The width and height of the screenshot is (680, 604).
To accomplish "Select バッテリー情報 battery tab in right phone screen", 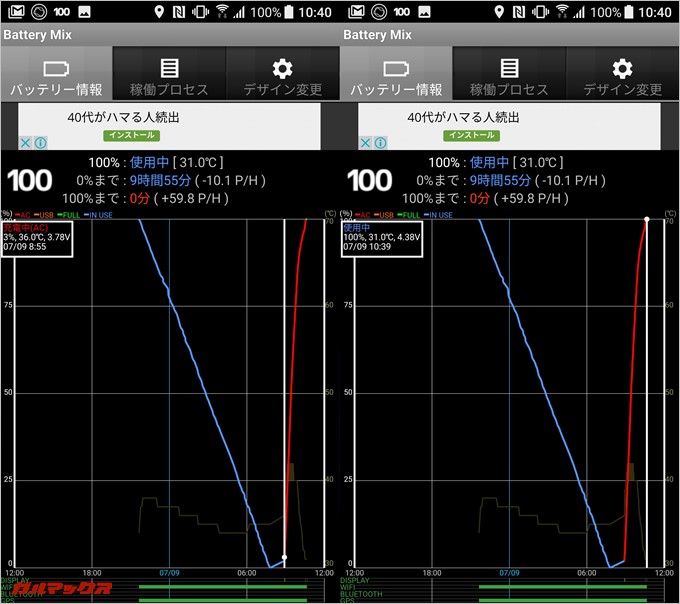I will pos(396,75).
